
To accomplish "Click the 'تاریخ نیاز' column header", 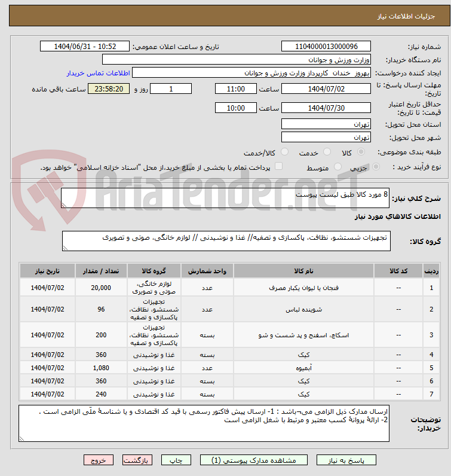I will tap(47, 271).
